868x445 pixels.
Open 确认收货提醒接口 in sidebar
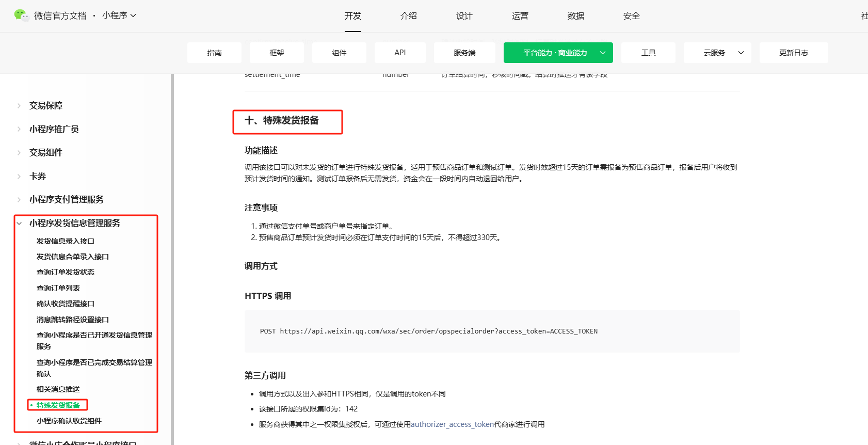click(66, 304)
